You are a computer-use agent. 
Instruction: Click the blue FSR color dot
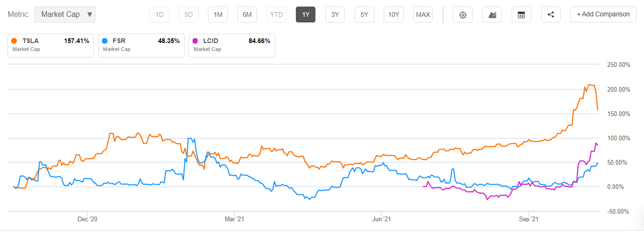[105, 41]
